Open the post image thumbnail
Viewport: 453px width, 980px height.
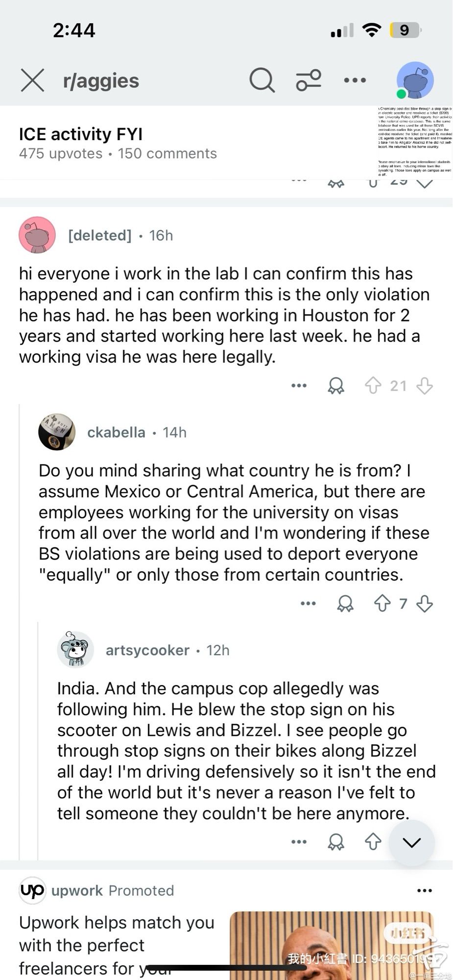tap(415, 141)
